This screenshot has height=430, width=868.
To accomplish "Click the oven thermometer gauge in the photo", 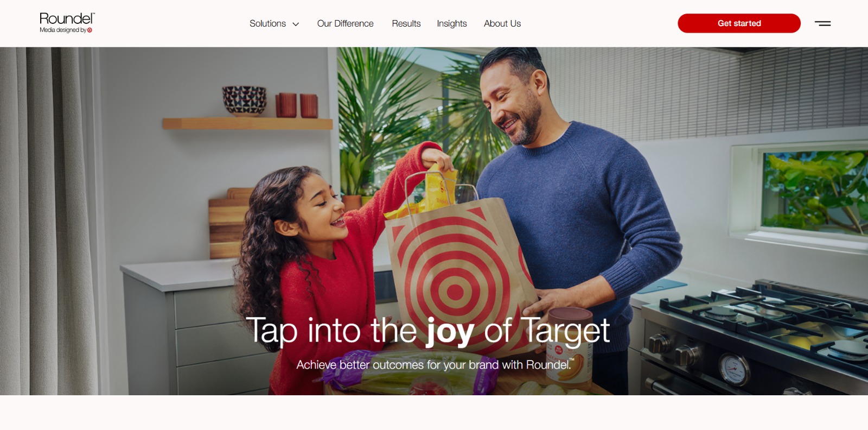I will coord(734,368).
